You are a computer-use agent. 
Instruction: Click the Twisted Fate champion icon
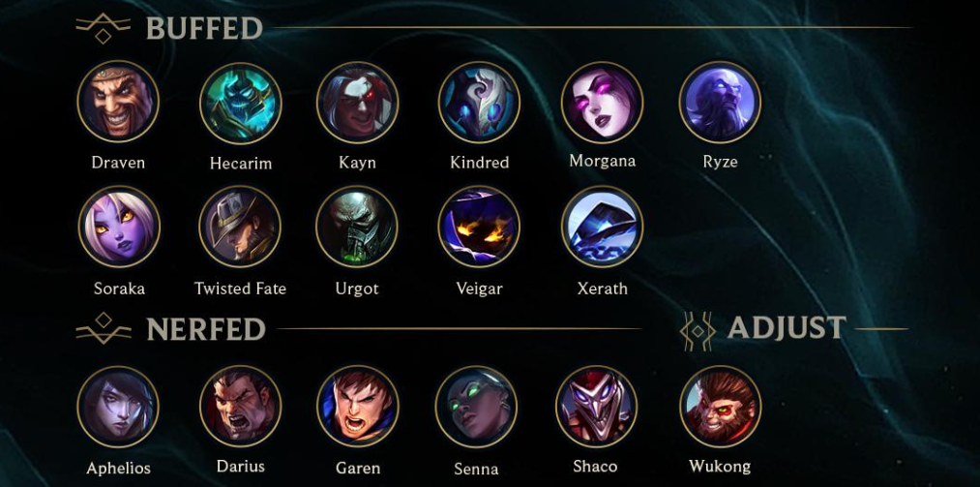[240, 227]
